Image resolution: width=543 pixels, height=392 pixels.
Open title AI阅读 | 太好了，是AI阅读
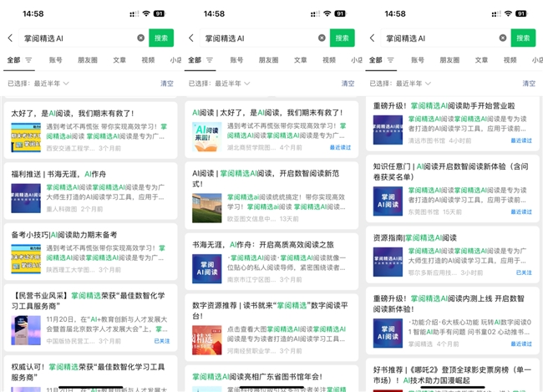pyautogui.click(x=267, y=113)
